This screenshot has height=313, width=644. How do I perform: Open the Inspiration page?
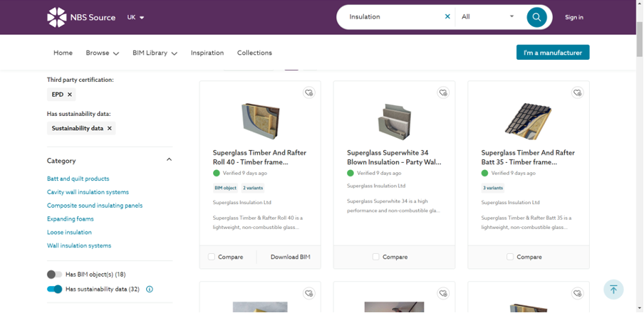click(207, 53)
